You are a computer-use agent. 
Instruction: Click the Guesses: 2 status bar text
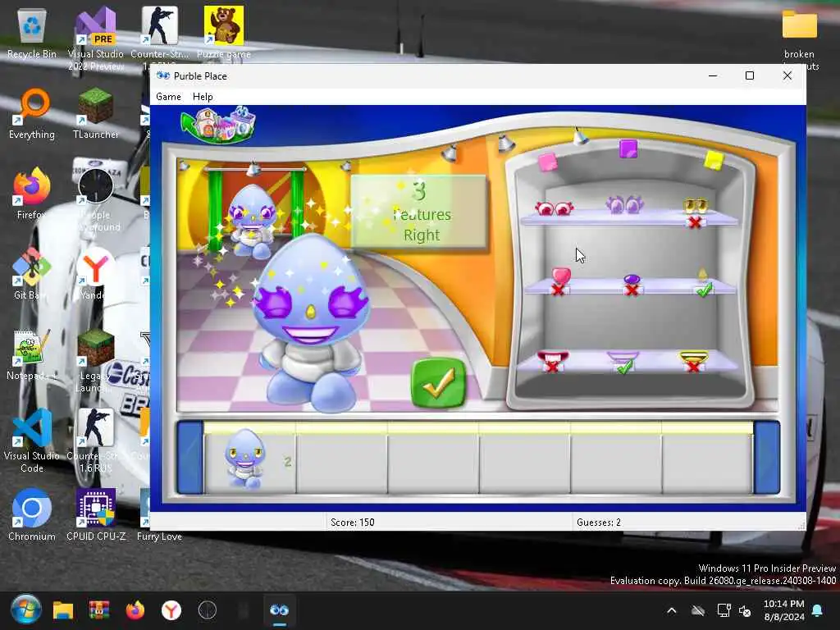point(599,523)
